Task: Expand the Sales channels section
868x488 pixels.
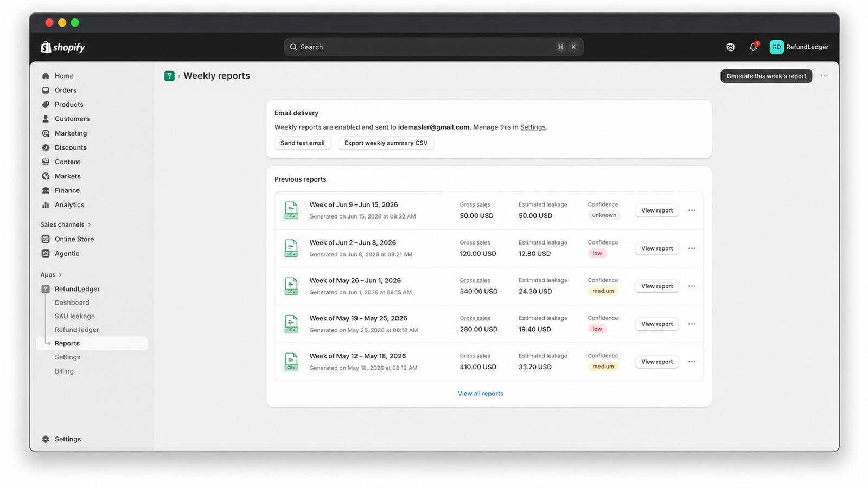Action: pyautogui.click(x=66, y=224)
